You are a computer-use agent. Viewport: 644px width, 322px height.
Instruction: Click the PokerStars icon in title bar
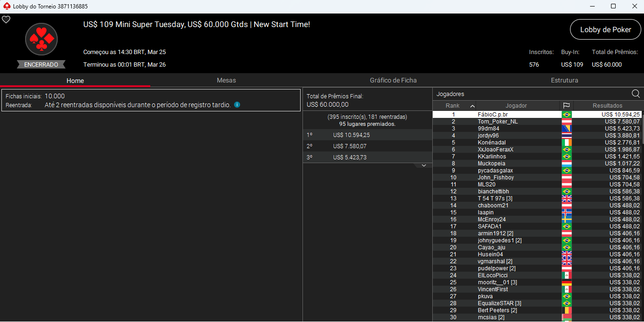coord(7,7)
